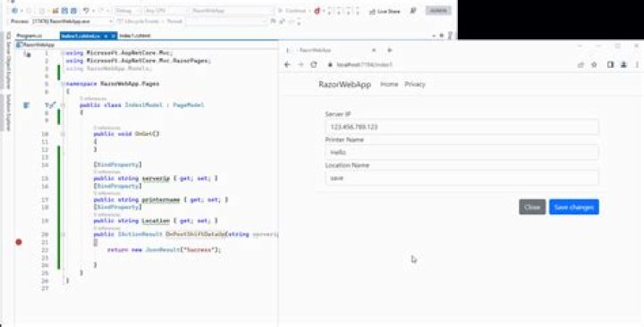Collapse the namespace RazorWebApp.Pages block
Screen dimensions: 644x327
pyautogui.click(x=63, y=84)
